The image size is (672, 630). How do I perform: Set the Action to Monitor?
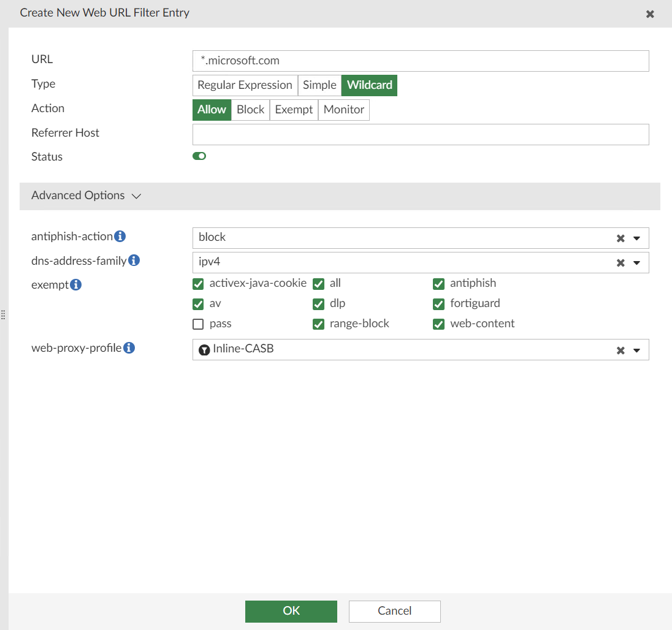(343, 109)
